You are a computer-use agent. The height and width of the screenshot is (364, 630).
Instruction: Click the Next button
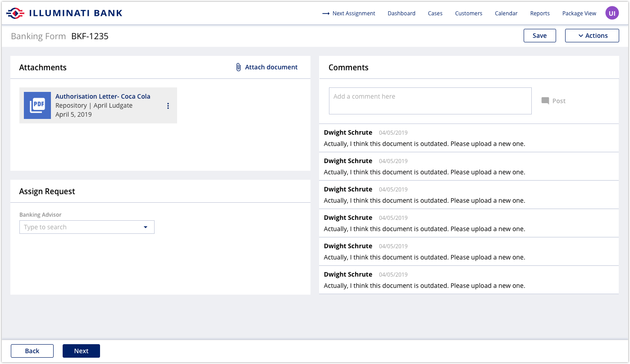(x=81, y=350)
